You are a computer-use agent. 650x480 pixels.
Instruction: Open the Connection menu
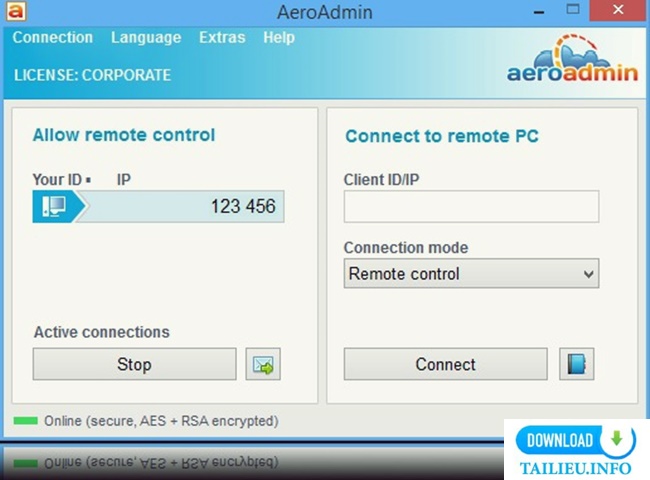(53, 38)
